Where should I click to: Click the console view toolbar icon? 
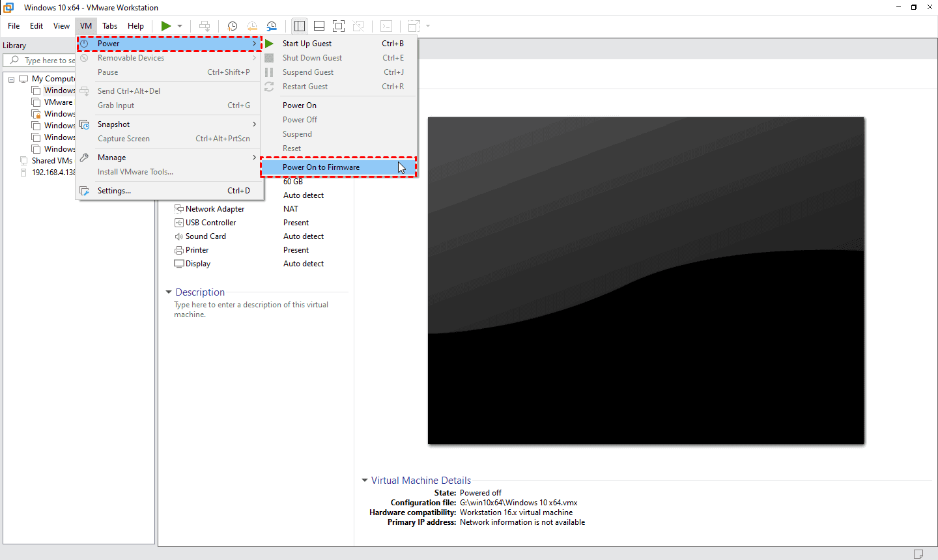tap(386, 26)
